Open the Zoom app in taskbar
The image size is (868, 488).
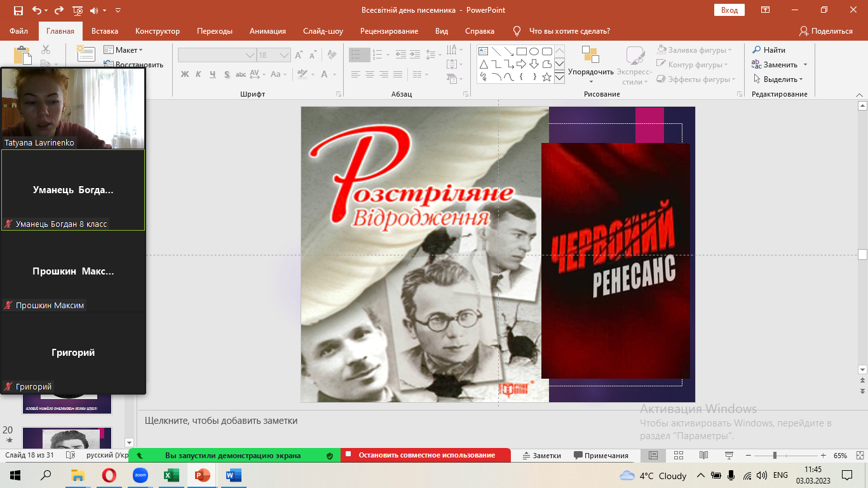coord(140,475)
